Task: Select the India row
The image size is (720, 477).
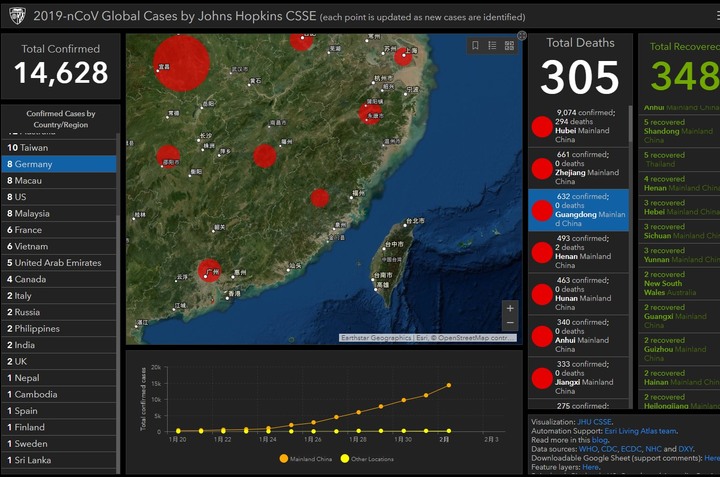Action: tap(59, 345)
